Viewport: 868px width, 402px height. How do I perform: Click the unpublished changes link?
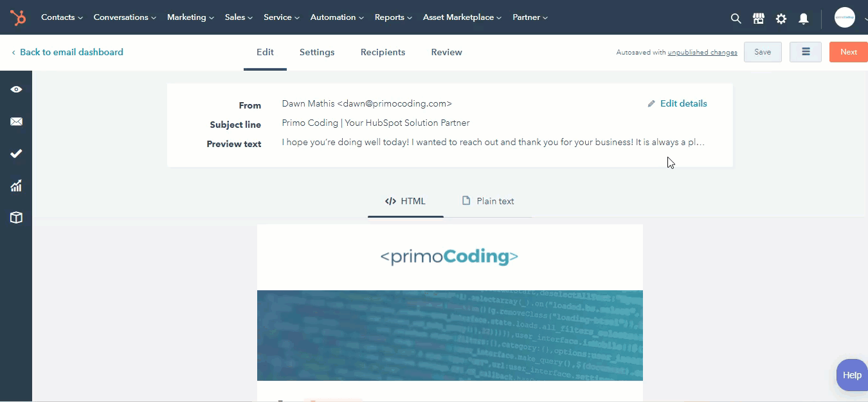click(702, 52)
